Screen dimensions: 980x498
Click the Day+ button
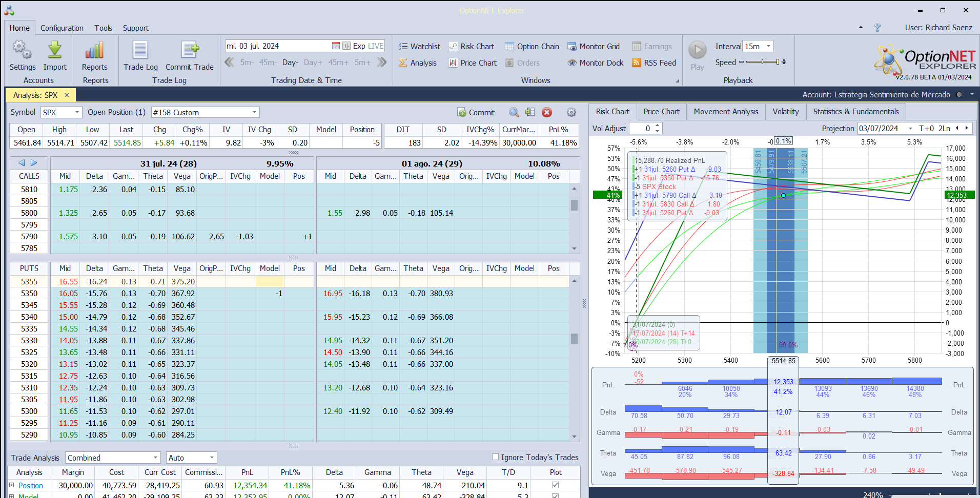point(313,63)
